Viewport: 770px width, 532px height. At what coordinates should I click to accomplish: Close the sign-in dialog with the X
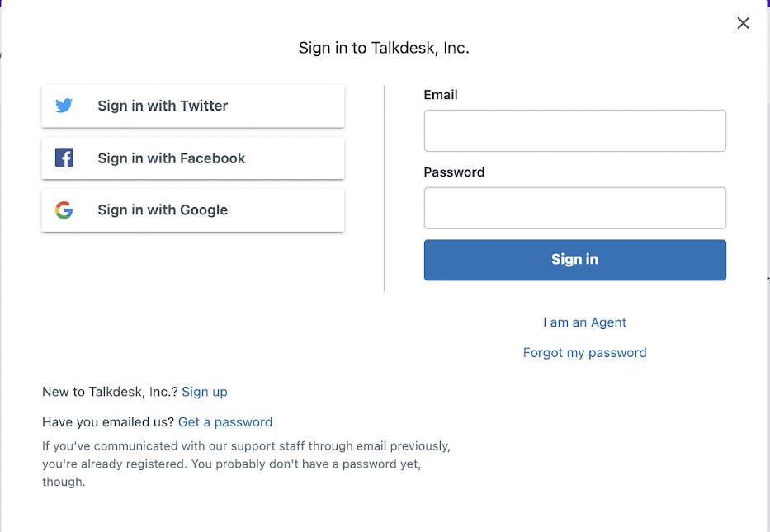click(743, 23)
